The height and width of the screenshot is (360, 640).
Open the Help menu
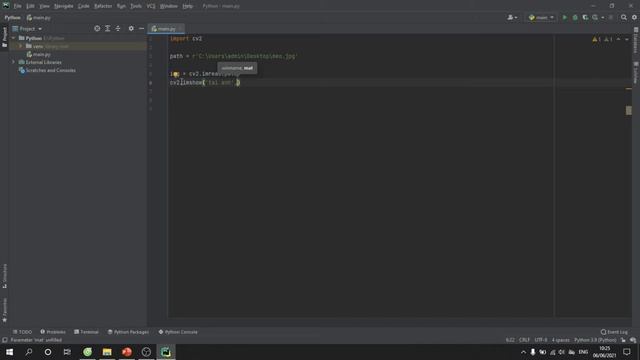(188, 6)
